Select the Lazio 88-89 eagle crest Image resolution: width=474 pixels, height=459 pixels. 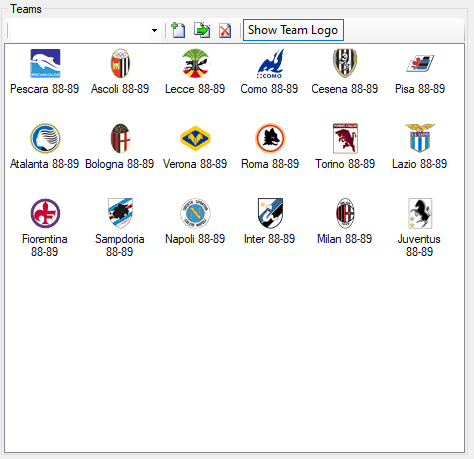tap(420, 138)
